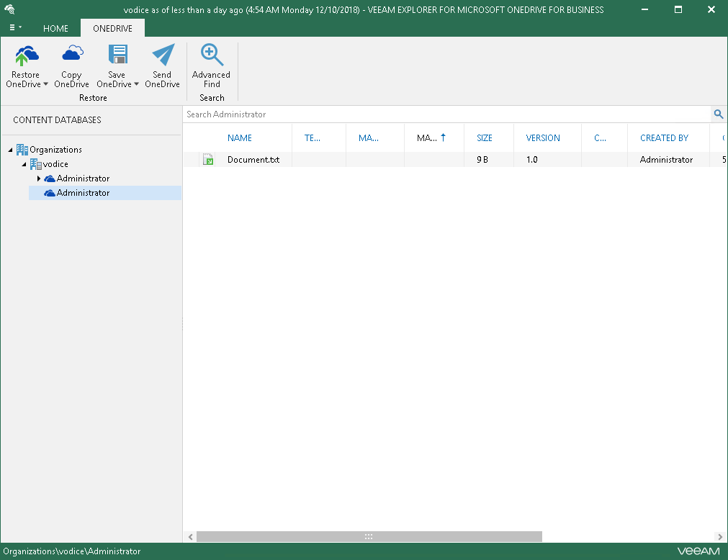Click the Send OneDrive paper plane icon

point(163,55)
